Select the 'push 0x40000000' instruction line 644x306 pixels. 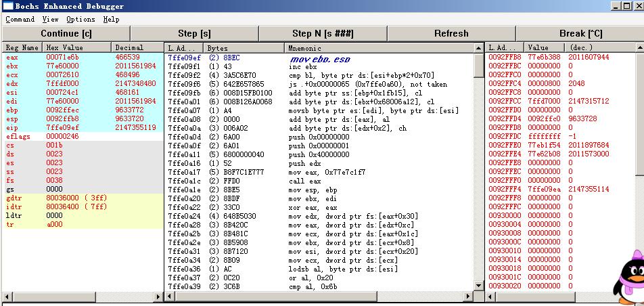(x=319, y=154)
